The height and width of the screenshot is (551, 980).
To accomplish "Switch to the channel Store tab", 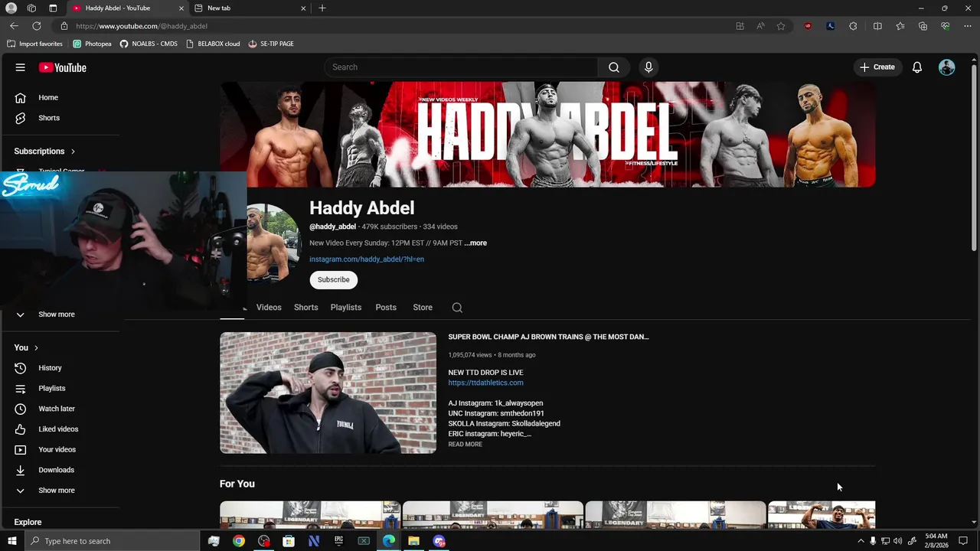I will tap(423, 308).
